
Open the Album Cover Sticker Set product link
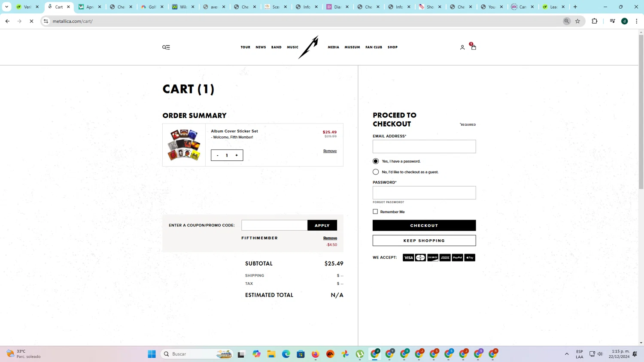pyautogui.click(x=234, y=131)
